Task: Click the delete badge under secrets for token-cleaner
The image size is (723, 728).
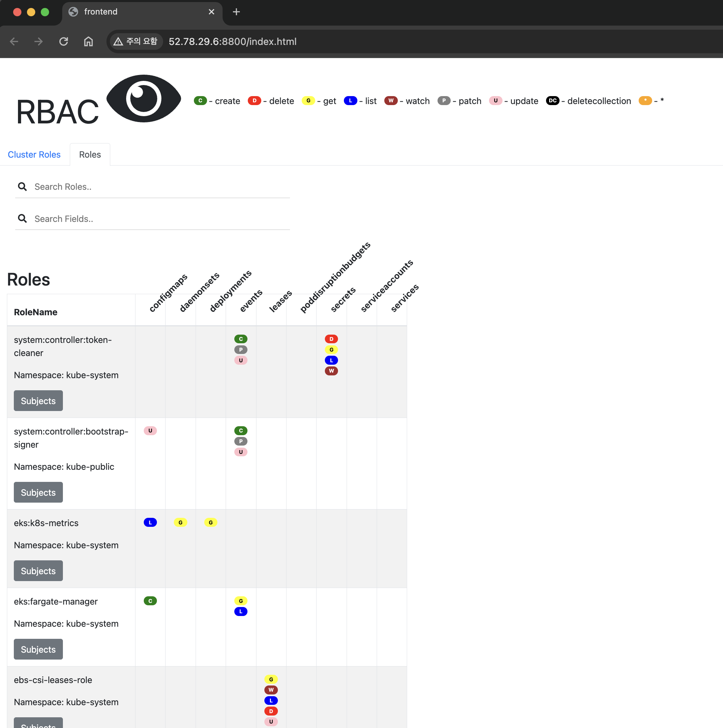Action: coord(331,339)
